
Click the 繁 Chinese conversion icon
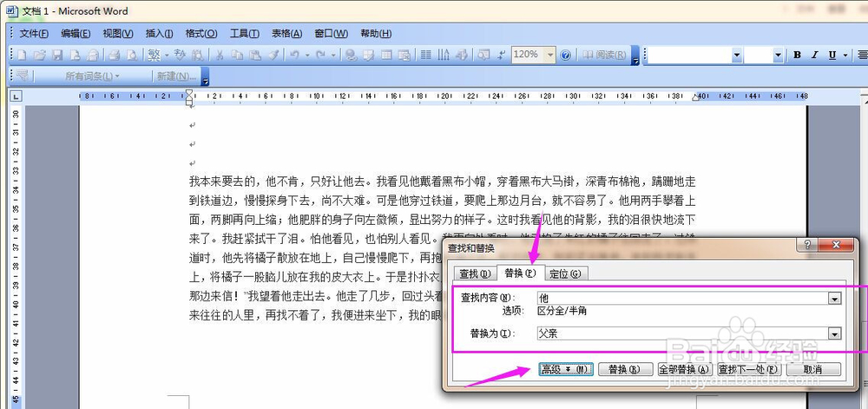coord(154,55)
